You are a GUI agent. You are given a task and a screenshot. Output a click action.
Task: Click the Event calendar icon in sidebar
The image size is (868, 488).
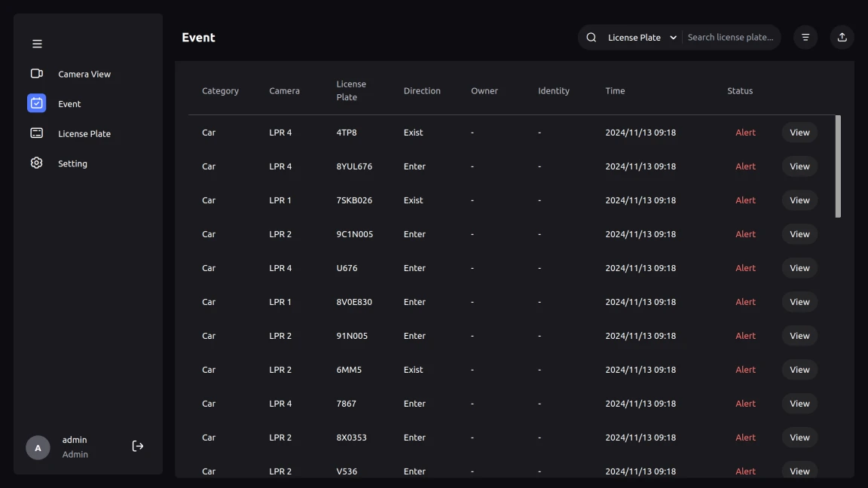(x=36, y=103)
